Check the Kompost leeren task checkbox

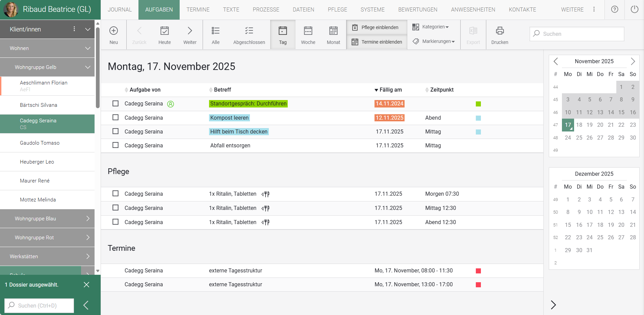[x=115, y=118]
